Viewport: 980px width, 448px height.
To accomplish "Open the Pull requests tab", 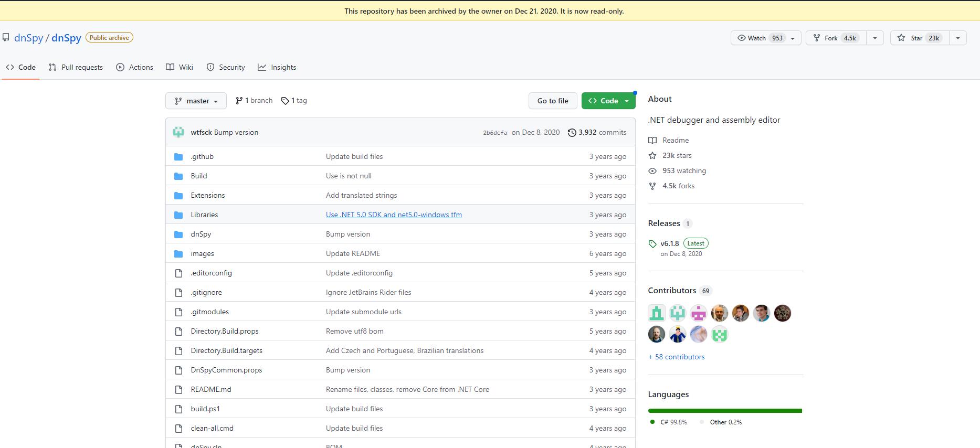I will pos(76,67).
